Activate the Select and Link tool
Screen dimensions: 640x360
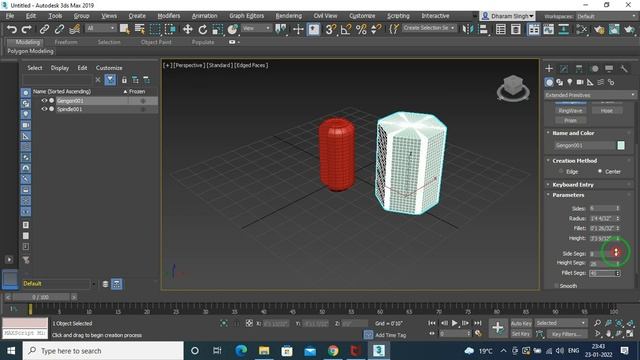[44, 29]
